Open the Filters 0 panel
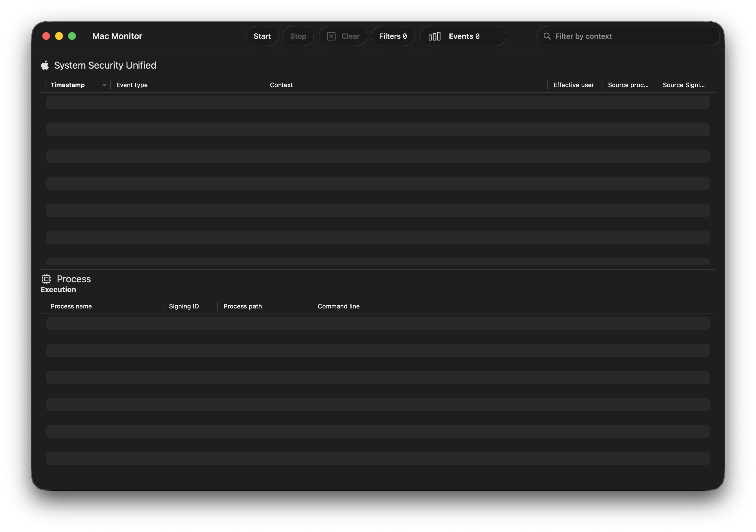Viewport: 756px width, 532px height. [x=393, y=36]
